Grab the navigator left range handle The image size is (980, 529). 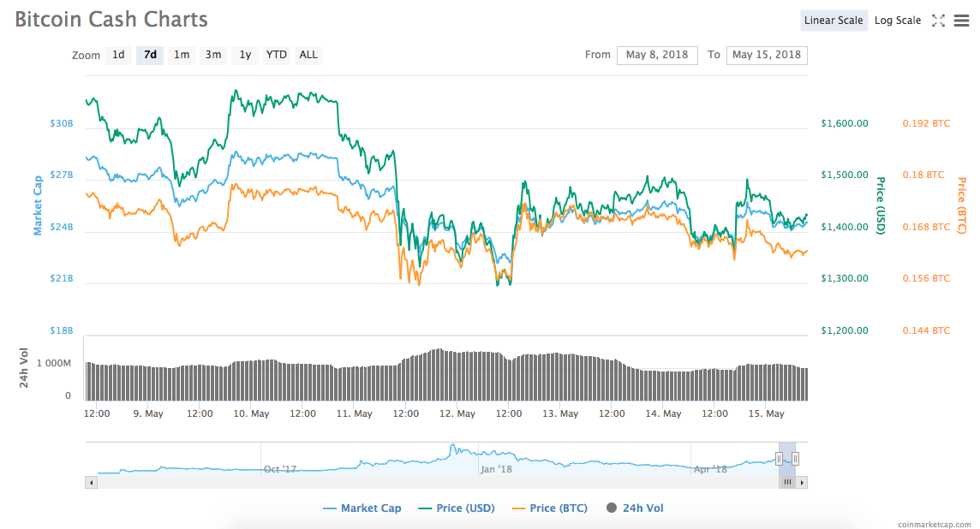point(779,459)
